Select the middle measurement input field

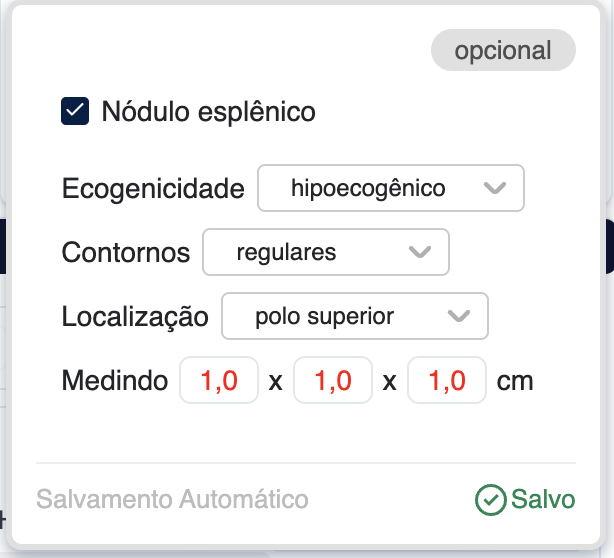[x=333, y=381]
